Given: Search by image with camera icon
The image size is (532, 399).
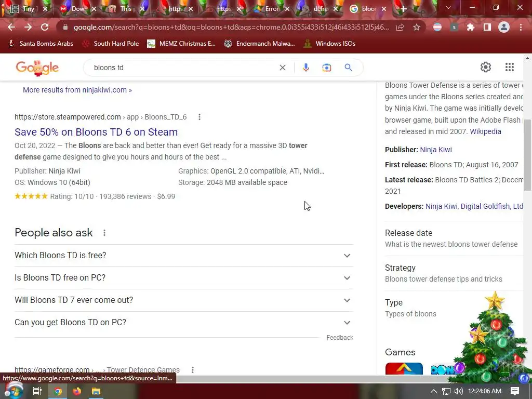Looking at the screenshot, I should coord(326,68).
